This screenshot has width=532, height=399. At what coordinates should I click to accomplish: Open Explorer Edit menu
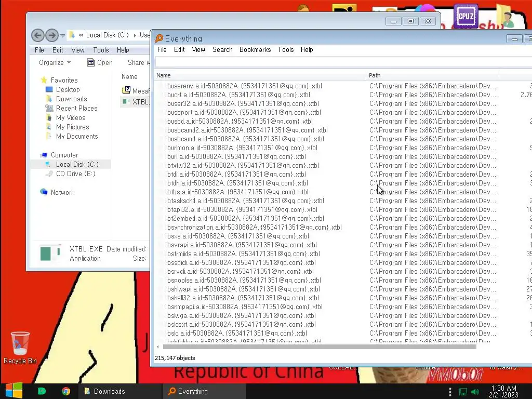(58, 50)
